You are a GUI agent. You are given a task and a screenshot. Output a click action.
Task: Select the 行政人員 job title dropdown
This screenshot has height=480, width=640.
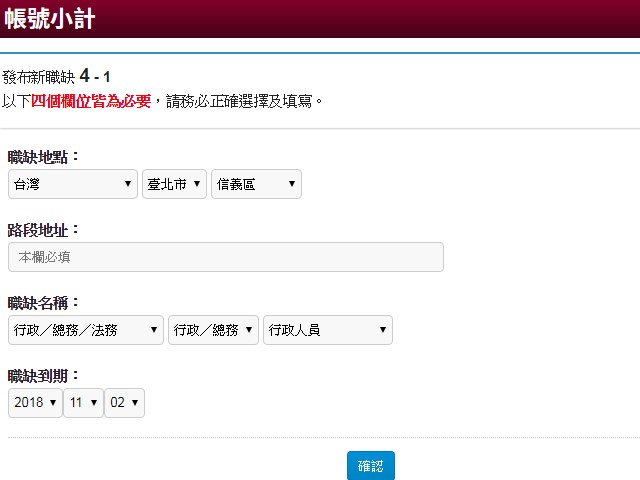click(x=327, y=330)
